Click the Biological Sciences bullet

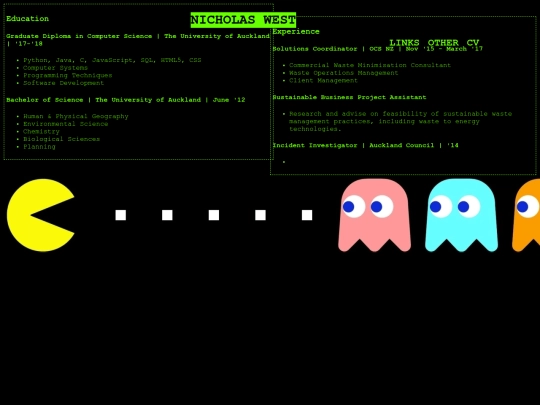click(61, 139)
